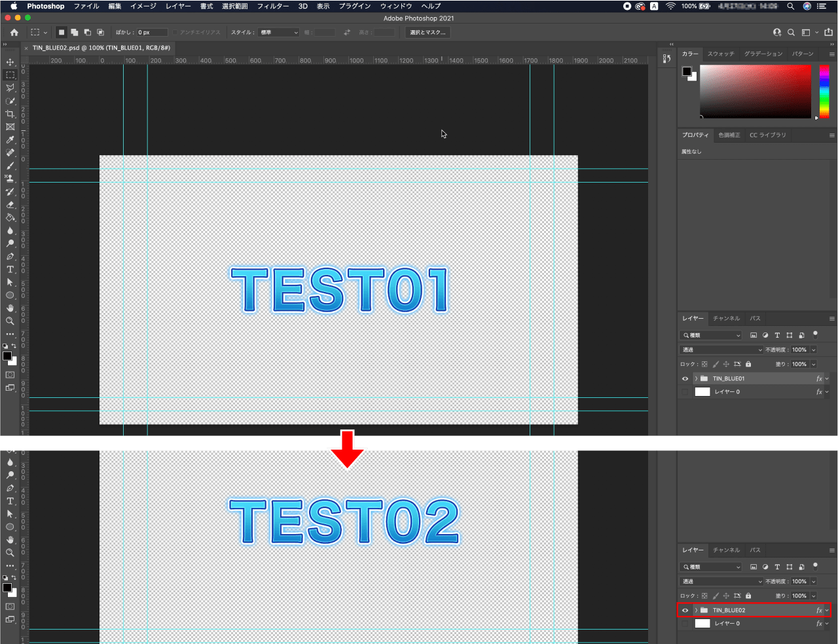
Task: Open the スタイル dropdown
Action: tap(279, 32)
